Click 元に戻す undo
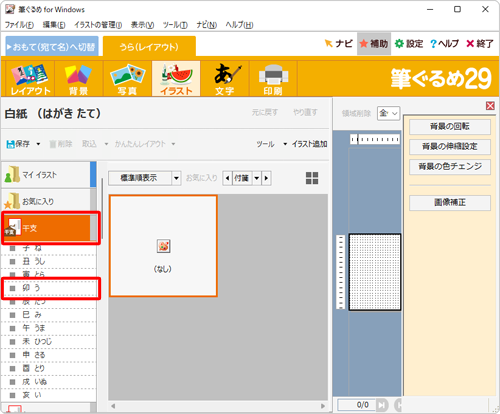Viewport: 500px width, 414px height. [x=265, y=113]
